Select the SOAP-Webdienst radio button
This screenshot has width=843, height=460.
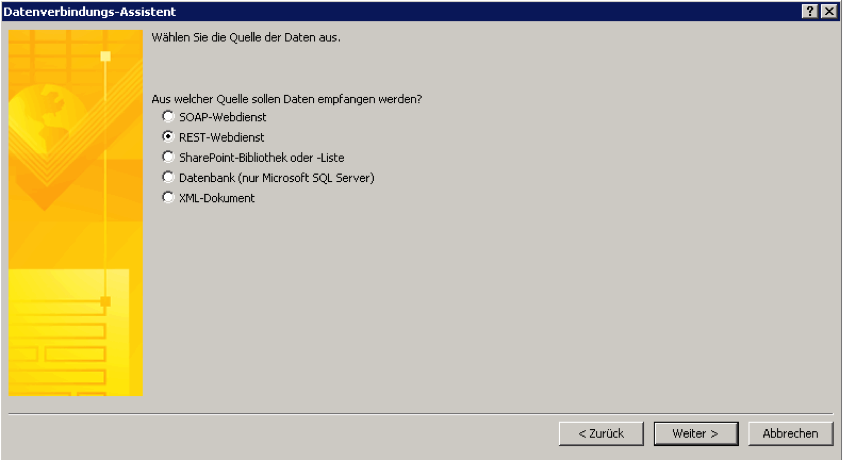coord(168,116)
